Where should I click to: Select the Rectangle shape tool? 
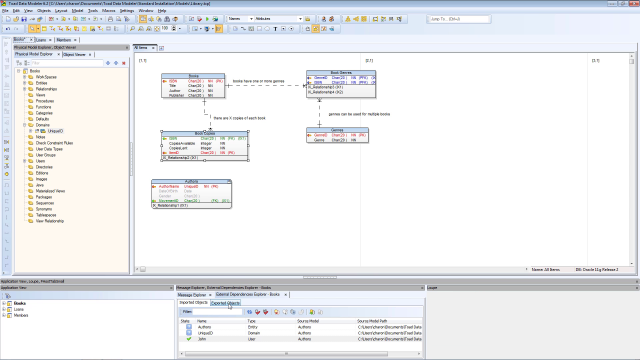point(259,29)
